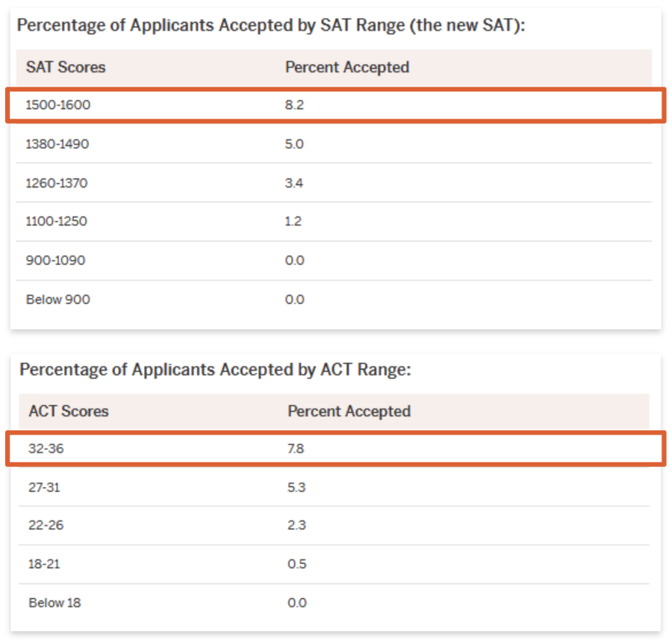Viewport: 672px width, 640px height.
Task: Click the 3.4 percent value
Action: coord(294,183)
